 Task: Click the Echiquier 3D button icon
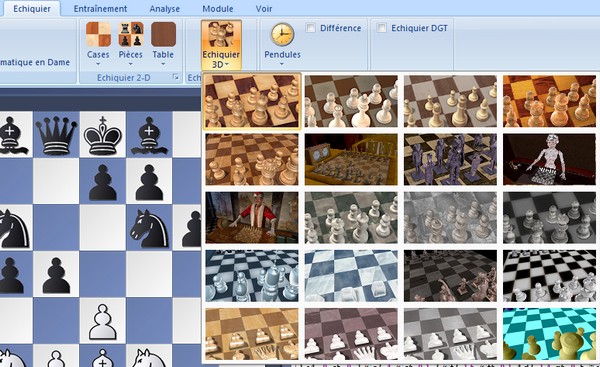tap(221, 35)
